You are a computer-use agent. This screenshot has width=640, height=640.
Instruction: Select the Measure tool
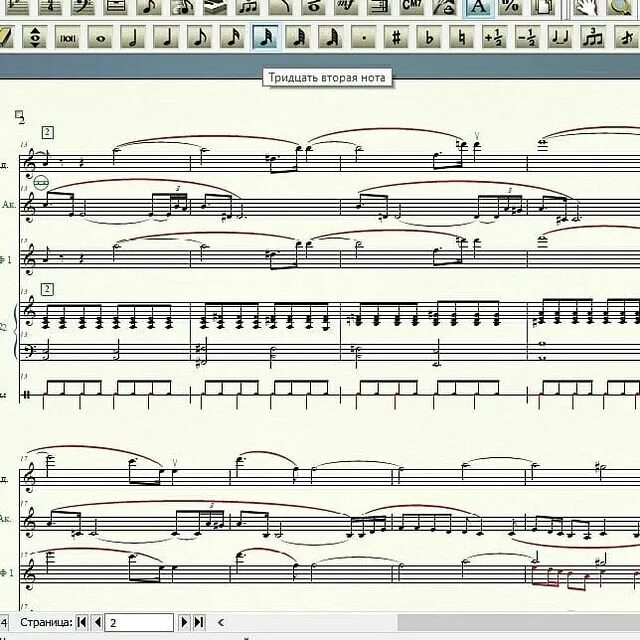point(116,7)
